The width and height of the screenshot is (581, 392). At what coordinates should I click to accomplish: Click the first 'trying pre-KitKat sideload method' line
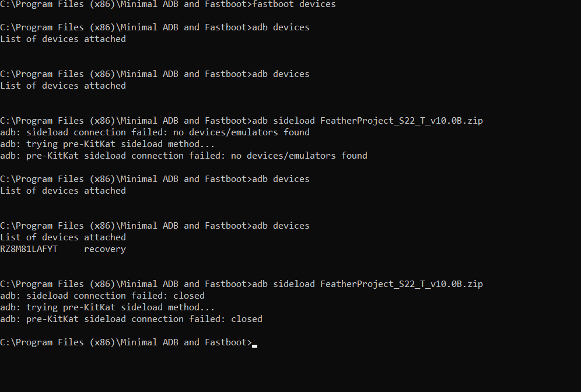(107, 144)
